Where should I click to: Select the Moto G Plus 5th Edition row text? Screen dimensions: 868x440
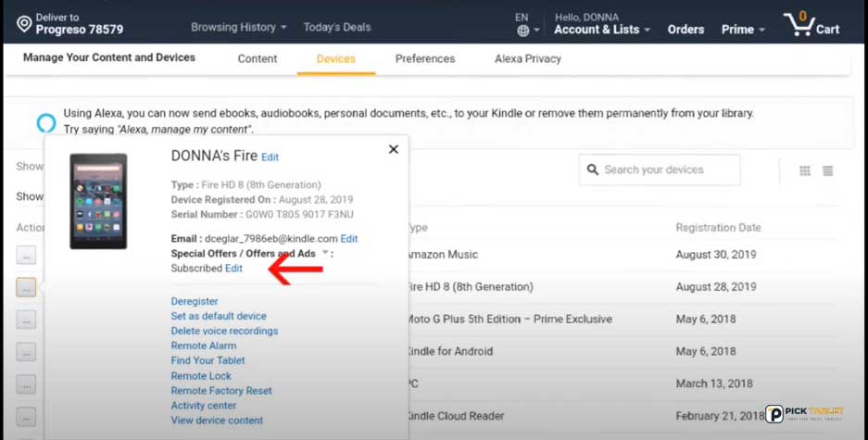(x=509, y=320)
